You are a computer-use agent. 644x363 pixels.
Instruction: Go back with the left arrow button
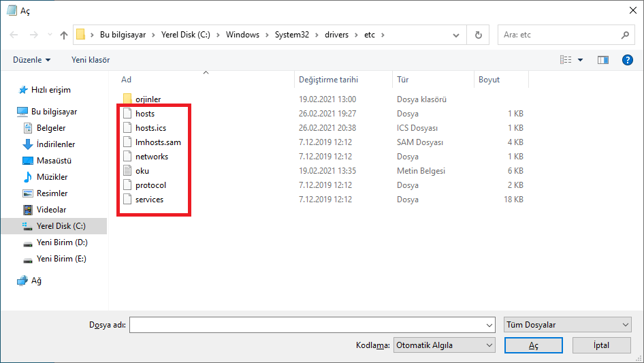pyautogui.click(x=14, y=35)
